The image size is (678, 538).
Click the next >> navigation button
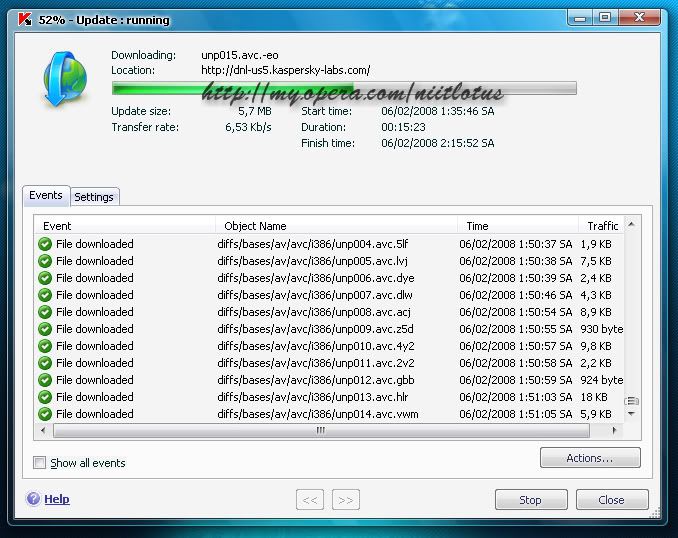(345, 500)
